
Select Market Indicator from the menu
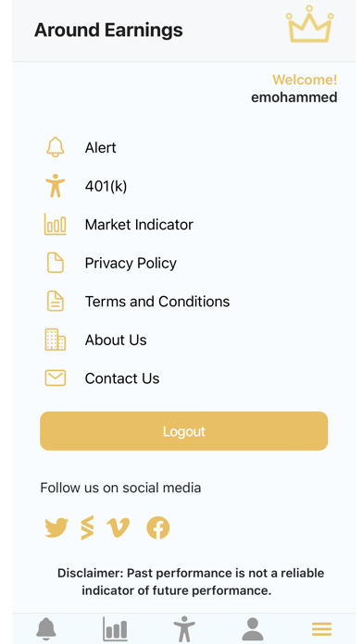coord(139,225)
